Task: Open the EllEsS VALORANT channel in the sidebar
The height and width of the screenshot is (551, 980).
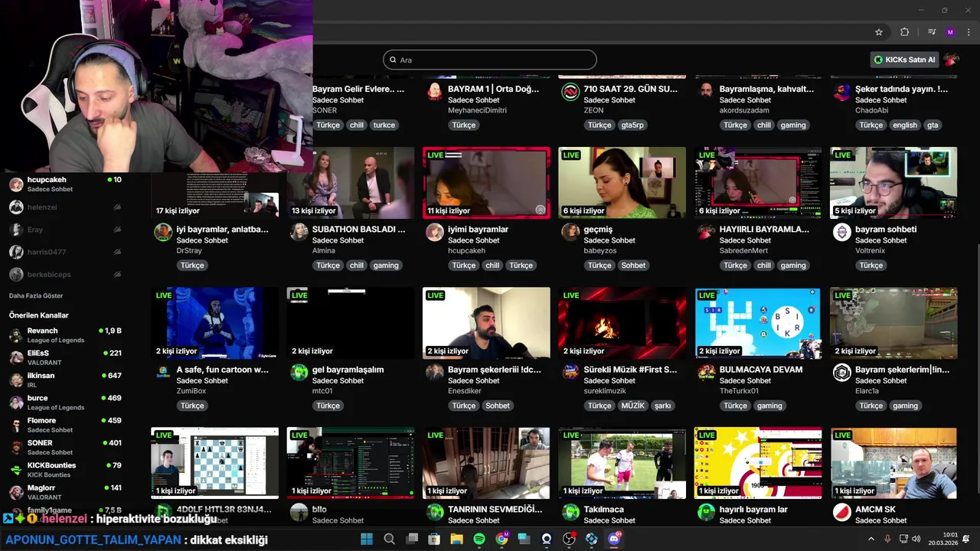Action: point(67,357)
